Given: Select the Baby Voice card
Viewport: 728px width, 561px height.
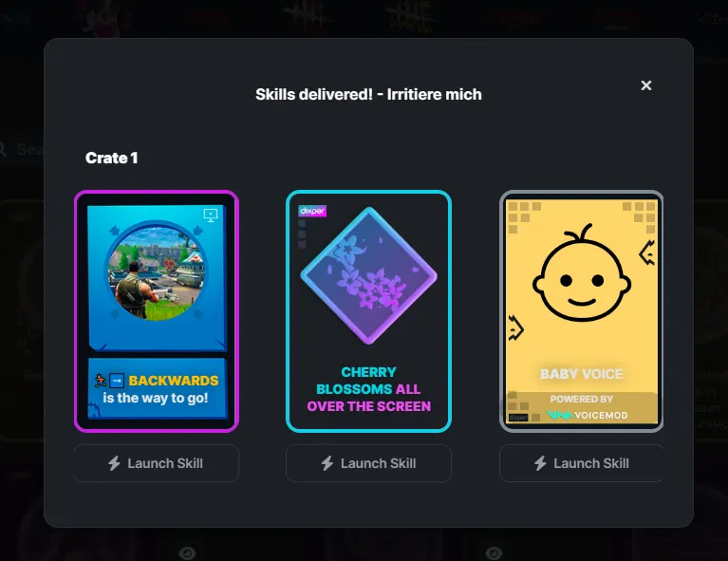Looking at the screenshot, I should tap(581, 311).
